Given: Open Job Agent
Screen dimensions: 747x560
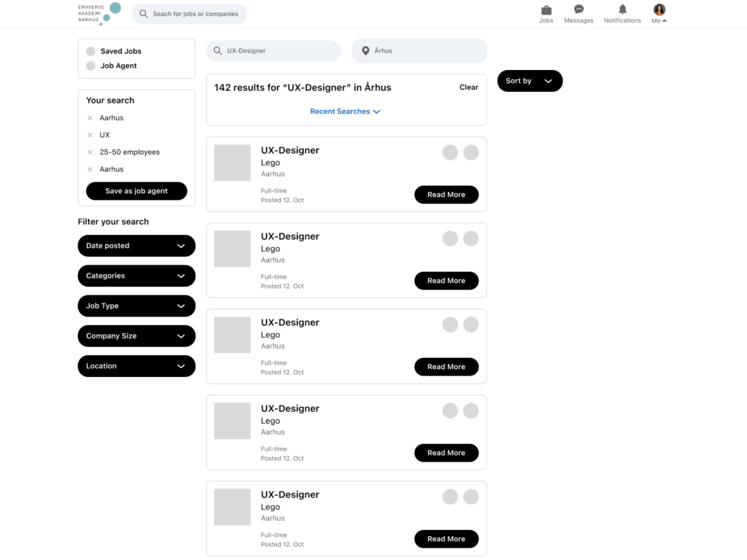Looking at the screenshot, I should [x=118, y=66].
